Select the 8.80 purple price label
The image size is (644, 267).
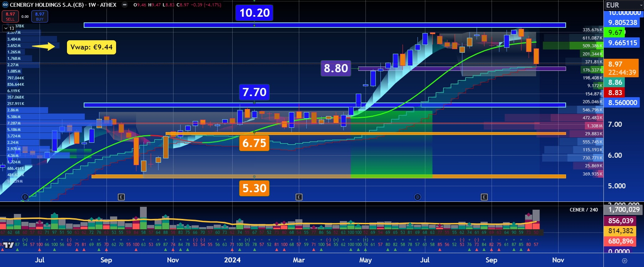tap(336, 68)
